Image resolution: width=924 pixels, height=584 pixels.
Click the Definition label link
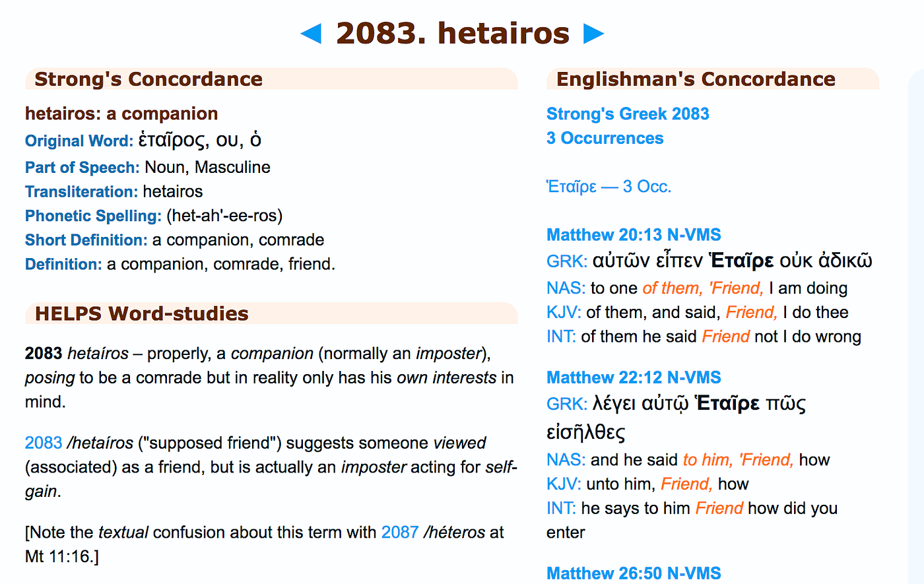(63, 265)
